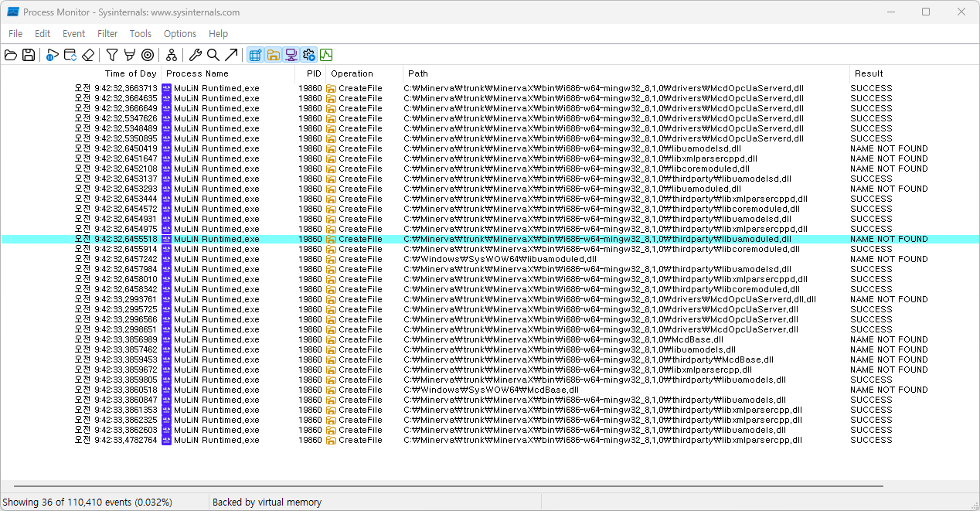Click CreateFile operation in the 9:42:32.6458342 row
Viewport: 980px width, 511px height.
[360, 289]
